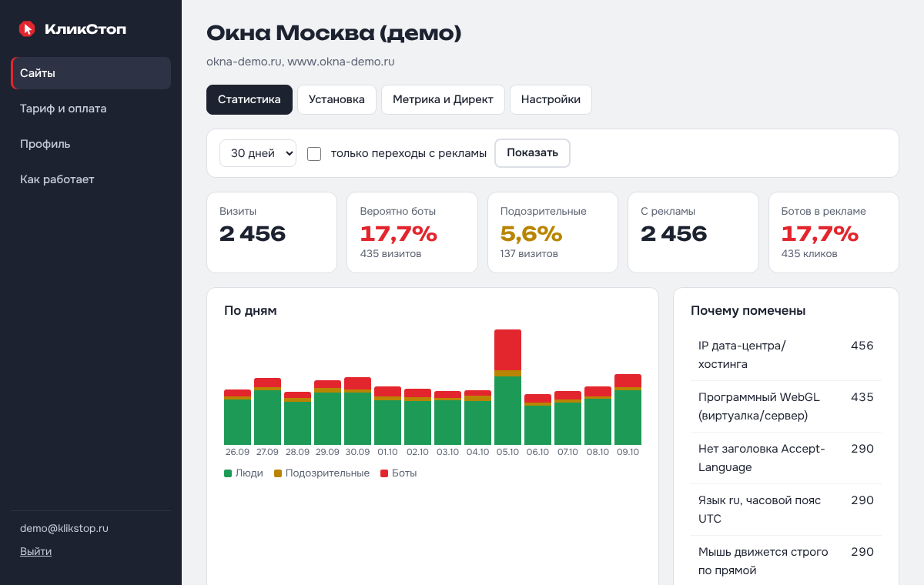Click the IP дата-центра/хостинга row

pos(786,355)
